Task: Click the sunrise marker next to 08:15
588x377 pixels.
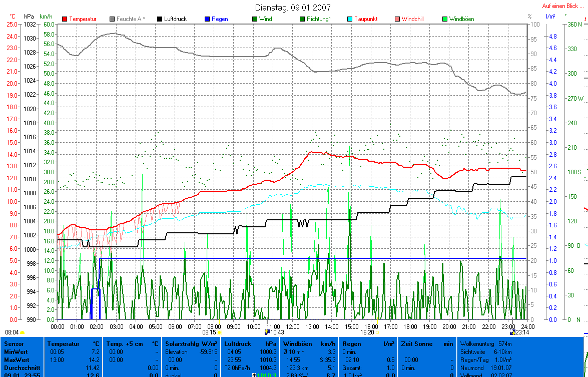Action: coord(219,332)
